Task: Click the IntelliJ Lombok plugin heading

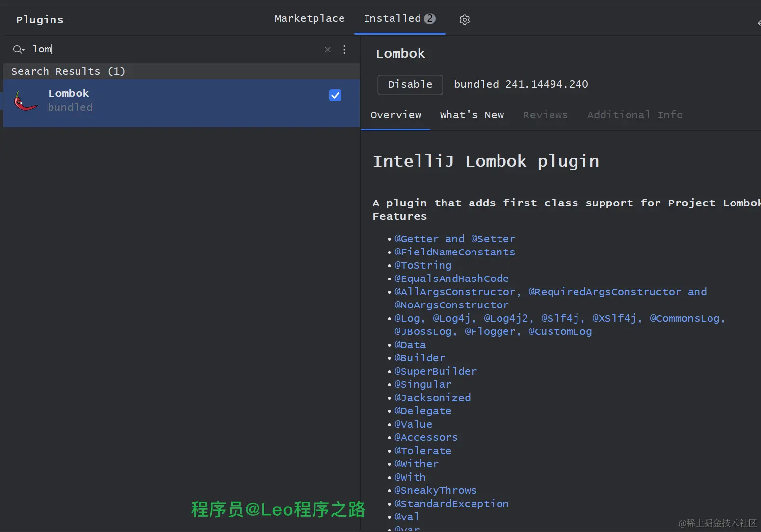Action: pyautogui.click(x=486, y=161)
